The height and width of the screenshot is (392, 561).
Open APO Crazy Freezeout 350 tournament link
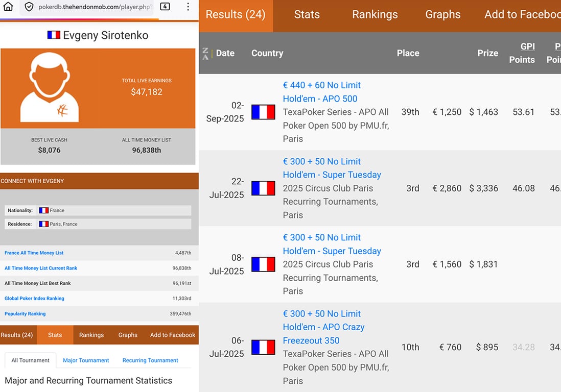[x=323, y=327]
